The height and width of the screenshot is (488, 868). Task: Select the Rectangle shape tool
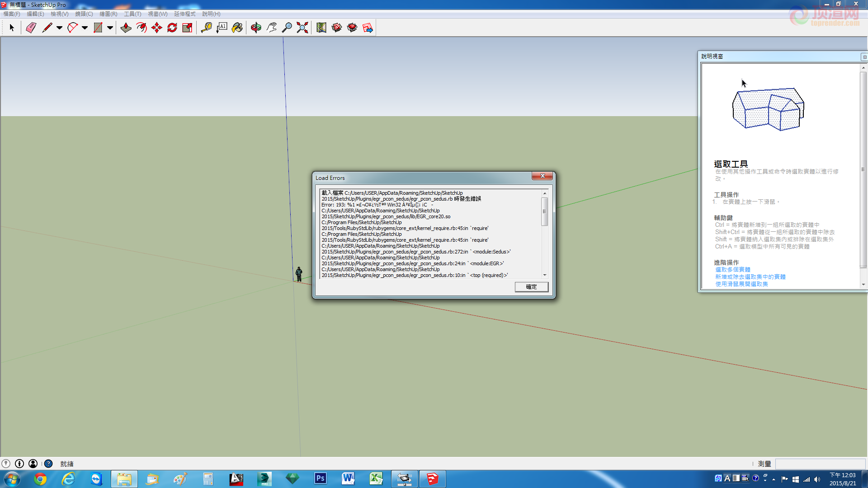coord(98,28)
